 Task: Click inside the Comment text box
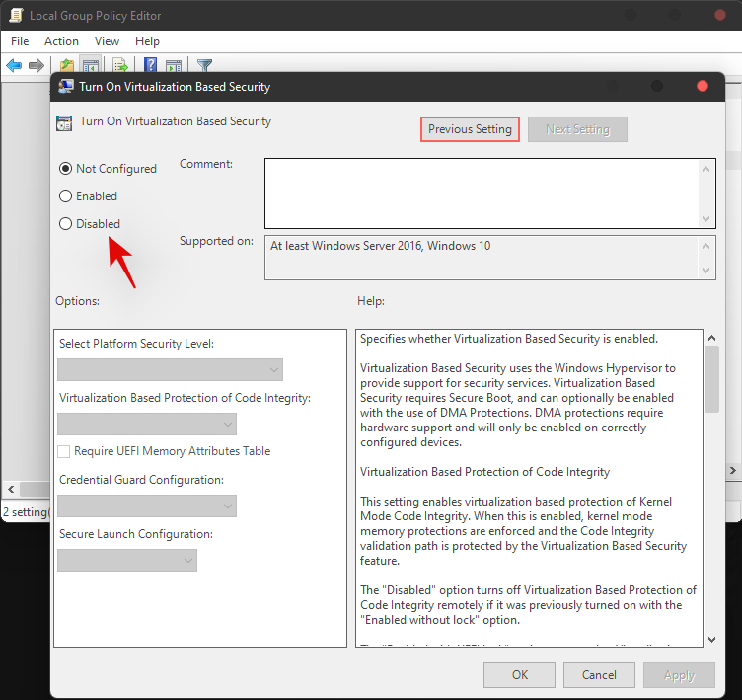pos(482,194)
